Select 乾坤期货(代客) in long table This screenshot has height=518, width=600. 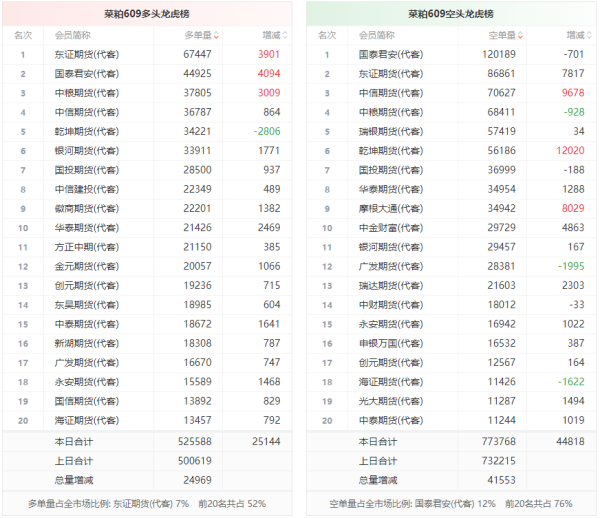(x=86, y=132)
